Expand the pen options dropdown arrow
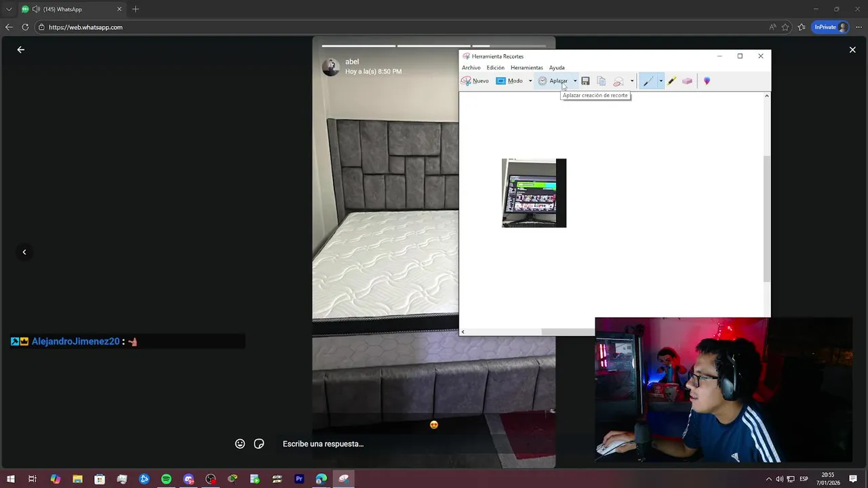The image size is (868, 488). (x=660, y=81)
